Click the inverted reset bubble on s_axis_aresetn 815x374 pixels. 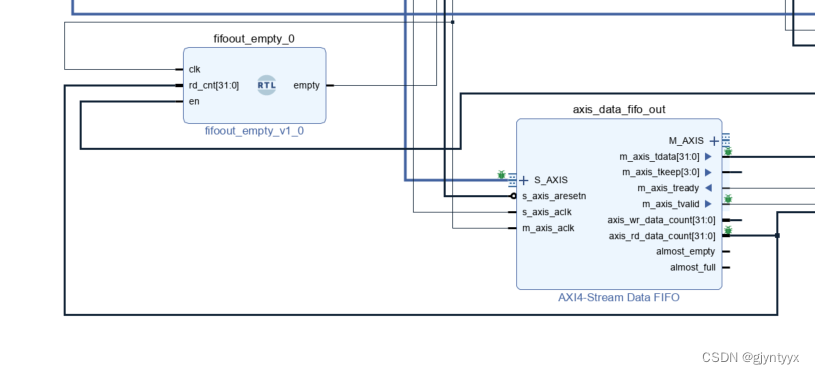[514, 196]
